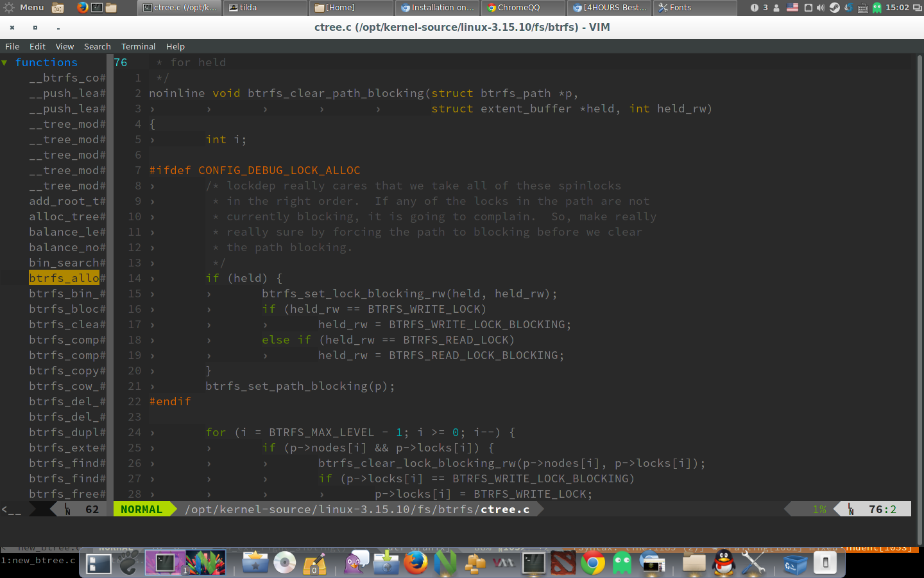Open the Terminal menu
This screenshot has width=924, height=578.
(138, 46)
